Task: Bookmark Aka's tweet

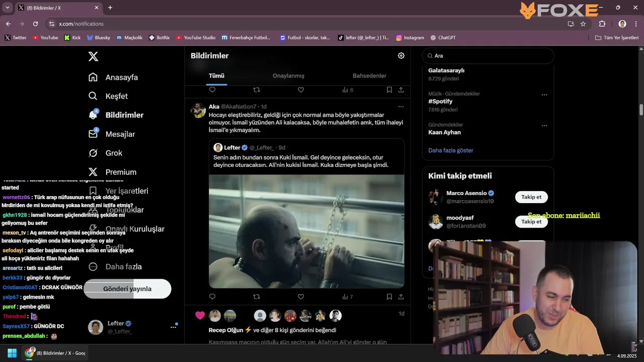Action: [x=389, y=297]
